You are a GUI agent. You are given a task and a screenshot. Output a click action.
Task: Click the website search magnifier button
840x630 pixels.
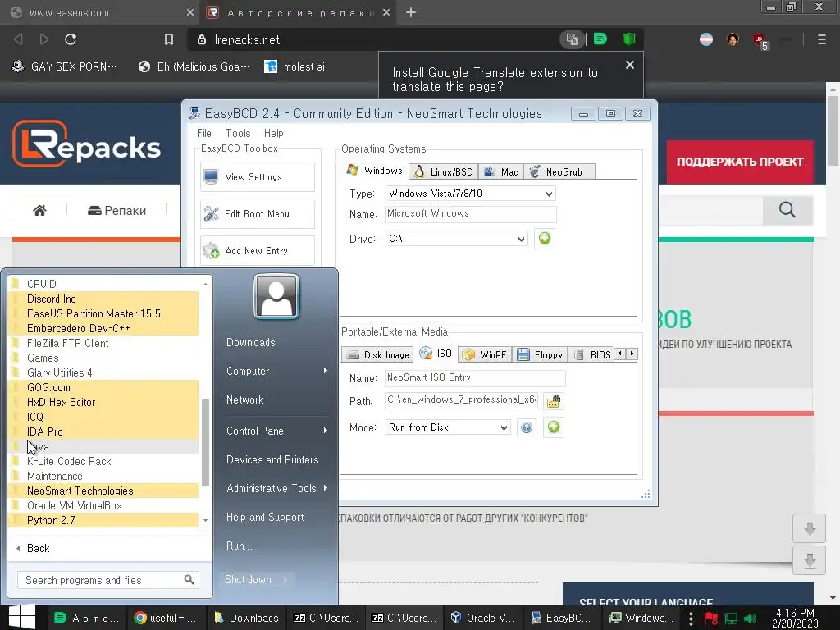click(x=787, y=209)
